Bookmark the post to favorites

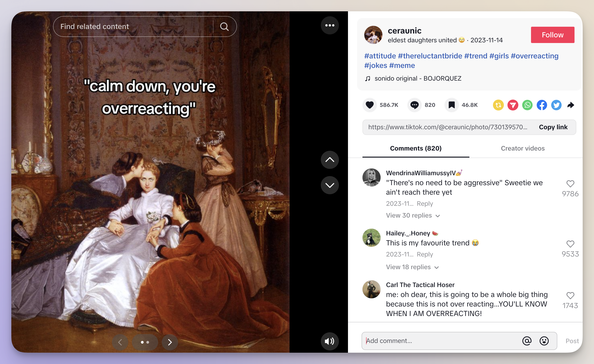(452, 105)
